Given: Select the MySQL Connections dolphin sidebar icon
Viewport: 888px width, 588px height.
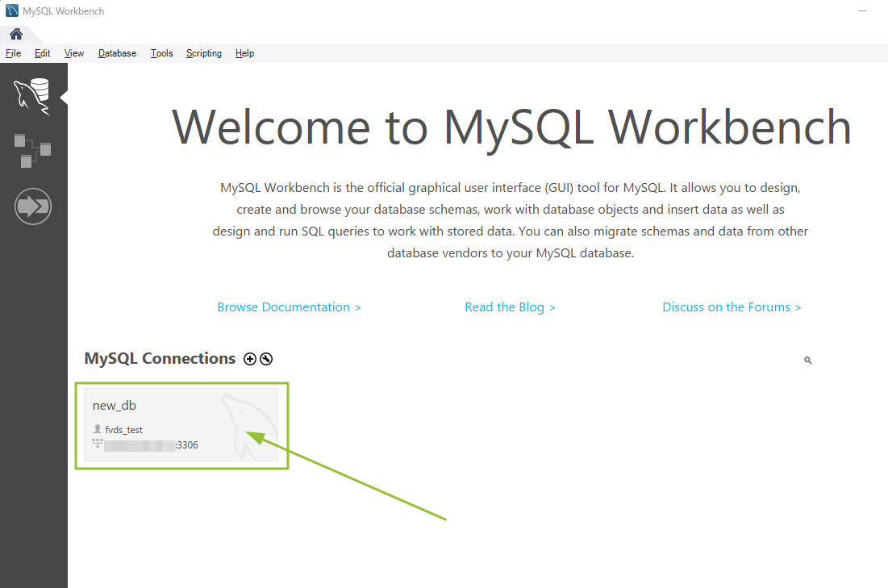Looking at the screenshot, I should [x=32, y=95].
